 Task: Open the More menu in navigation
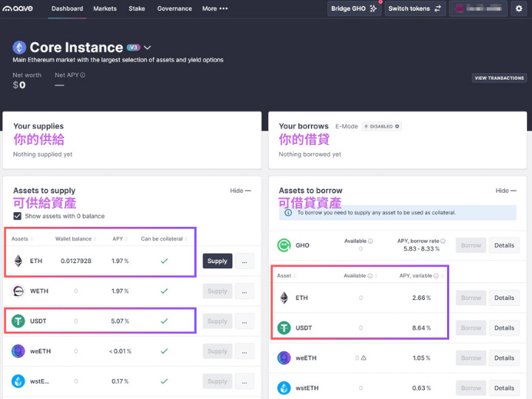(214, 9)
